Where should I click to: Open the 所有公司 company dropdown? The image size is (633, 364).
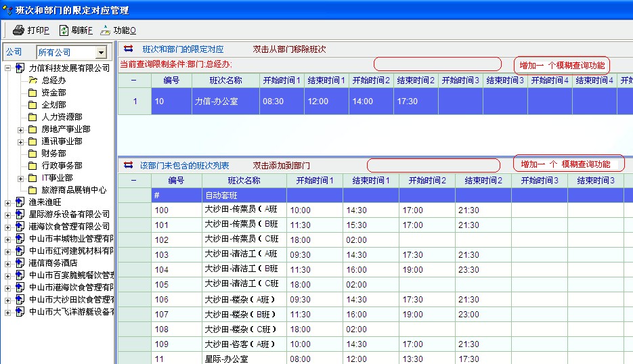coord(102,53)
